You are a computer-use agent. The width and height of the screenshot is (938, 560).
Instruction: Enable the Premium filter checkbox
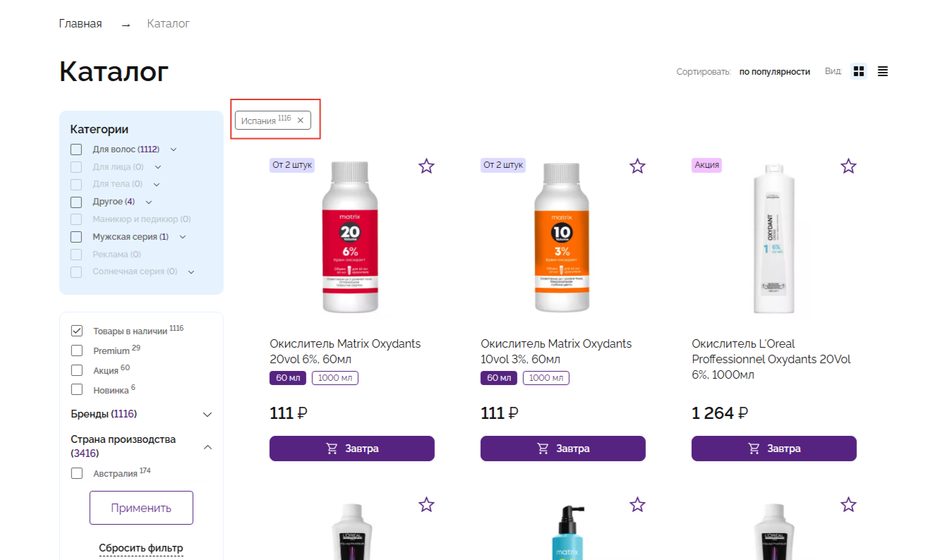pyautogui.click(x=77, y=351)
